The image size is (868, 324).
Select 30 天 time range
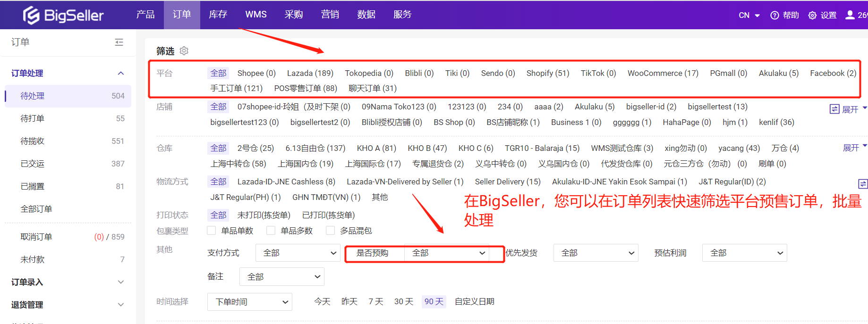(404, 301)
